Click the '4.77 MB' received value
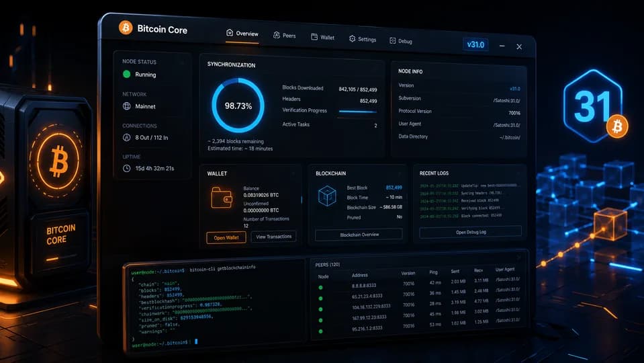The image size is (644, 363). click(x=481, y=301)
